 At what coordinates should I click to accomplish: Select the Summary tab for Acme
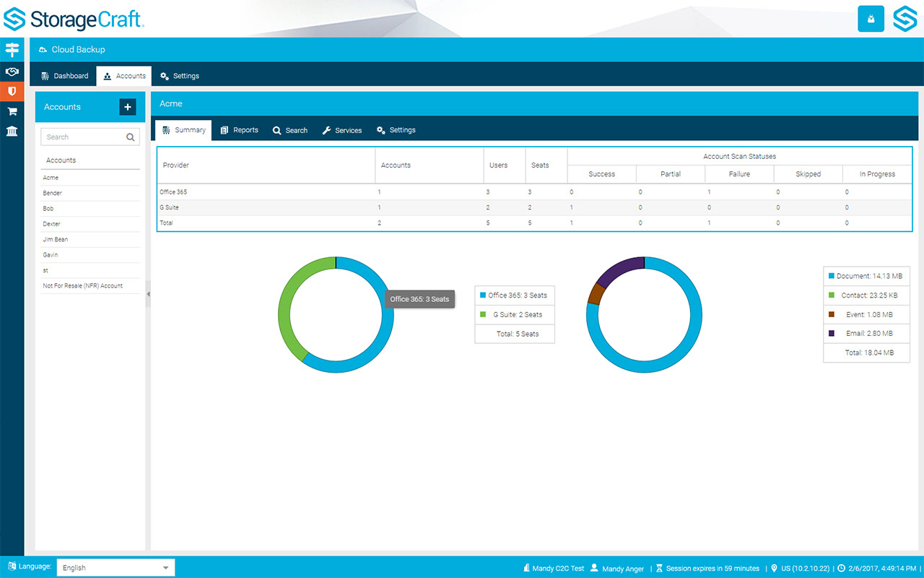coord(184,130)
